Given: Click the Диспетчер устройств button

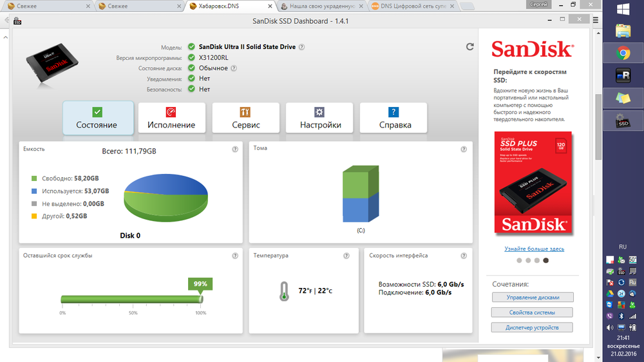Looking at the screenshot, I should click(x=532, y=327).
